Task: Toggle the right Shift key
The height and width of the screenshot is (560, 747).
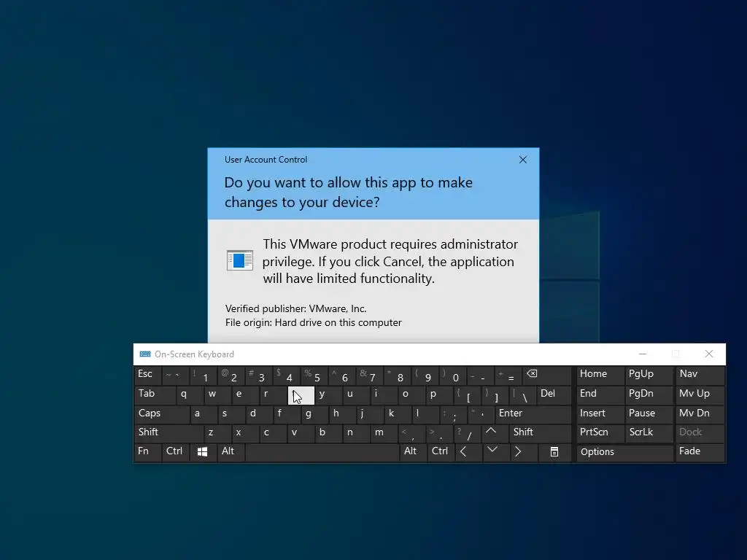Action: point(541,433)
